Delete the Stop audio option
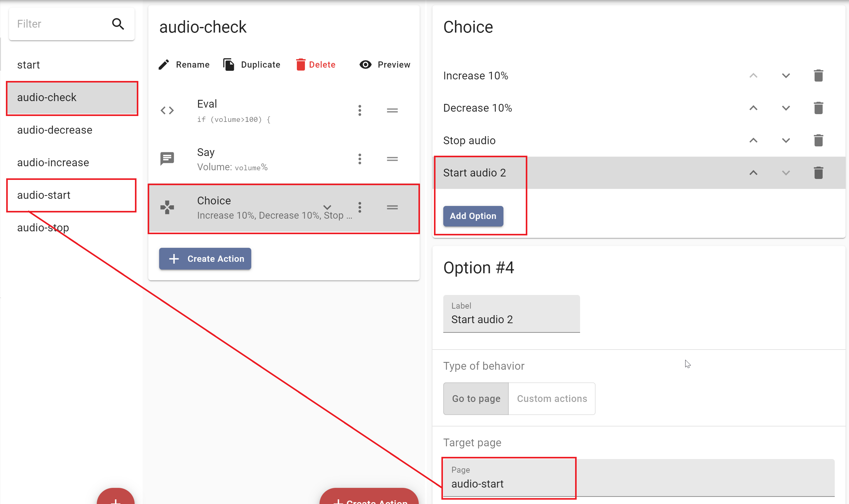The image size is (849, 504). [818, 140]
